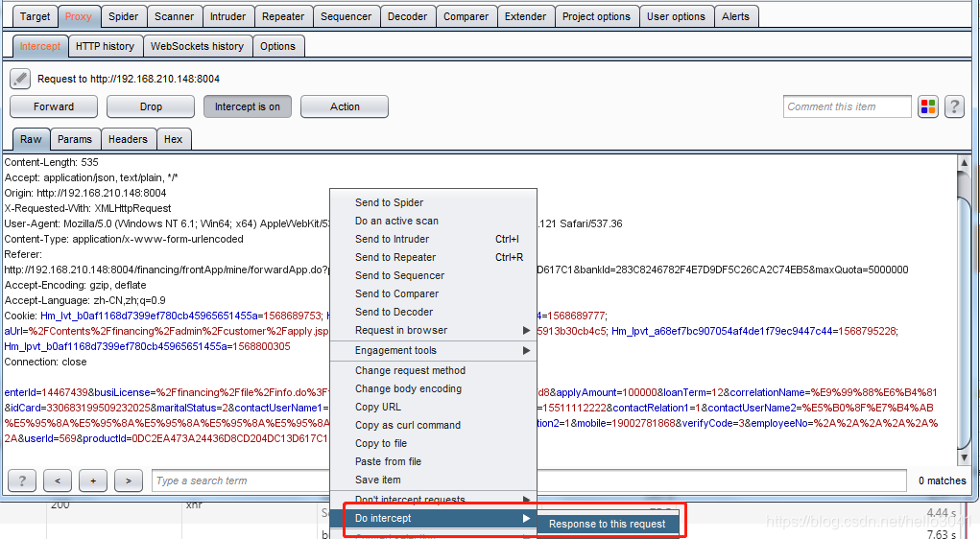Select the Proxy tab

(78, 17)
